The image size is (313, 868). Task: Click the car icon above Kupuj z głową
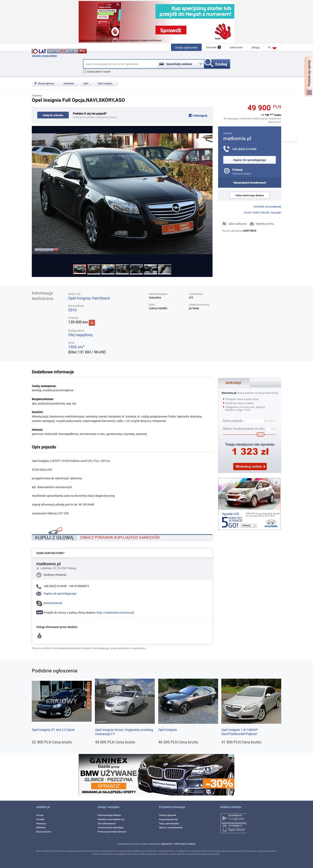point(55,531)
